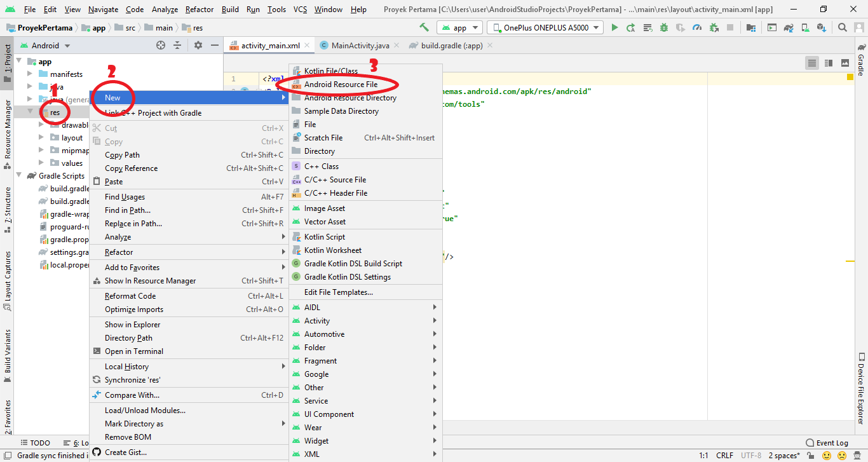Debug the app using the bug icon
This screenshot has width=868, height=462.
[663, 27]
